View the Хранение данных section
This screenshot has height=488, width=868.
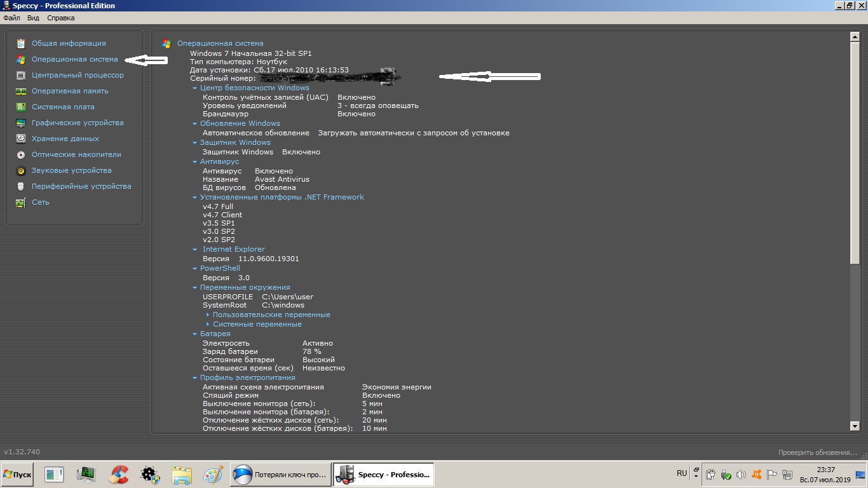coord(65,139)
